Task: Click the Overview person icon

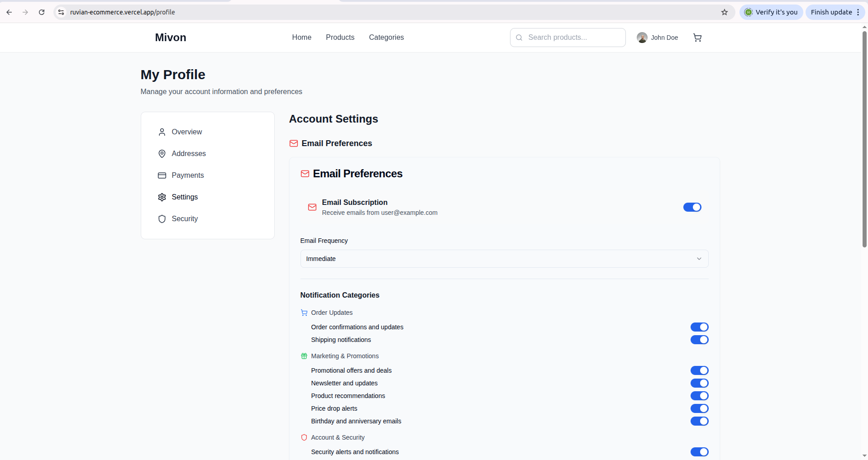Action: pos(162,132)
